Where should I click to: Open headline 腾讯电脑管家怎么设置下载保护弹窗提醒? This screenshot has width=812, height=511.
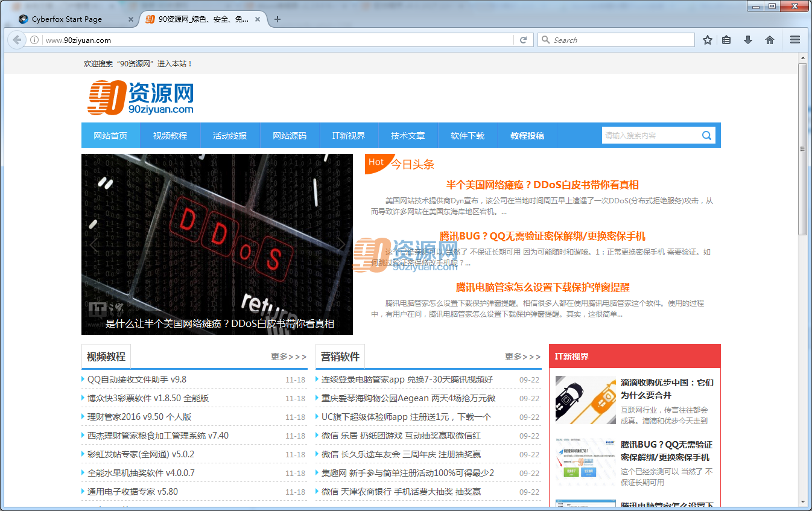(x=542, y=287)
